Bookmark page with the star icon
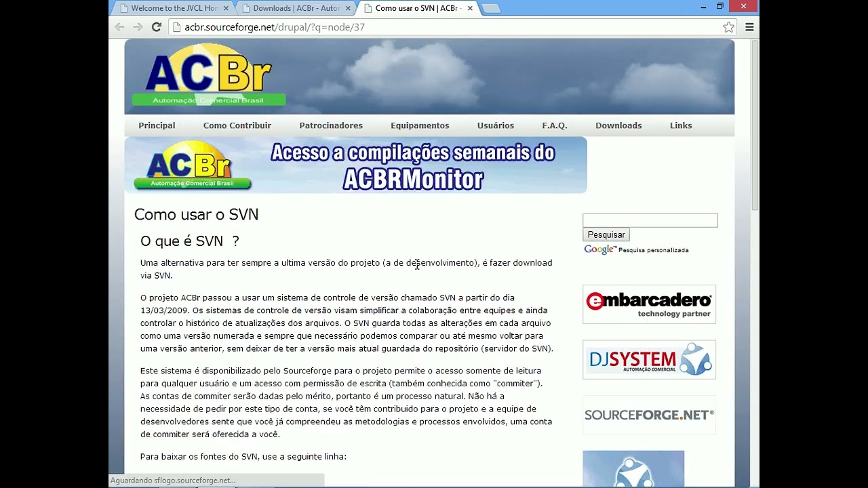Screen dimensions: 868x488 tap(728, 27)
